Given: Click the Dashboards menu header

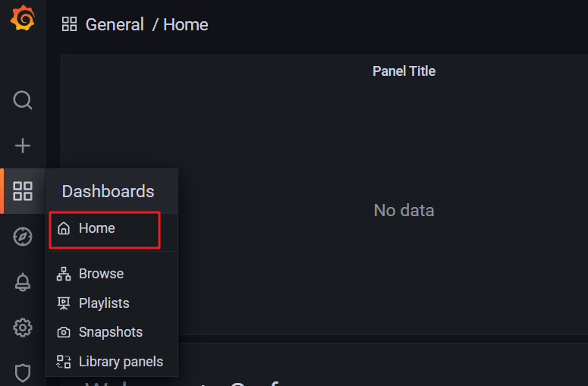Looking at the screenshot, I should point(108,191).
